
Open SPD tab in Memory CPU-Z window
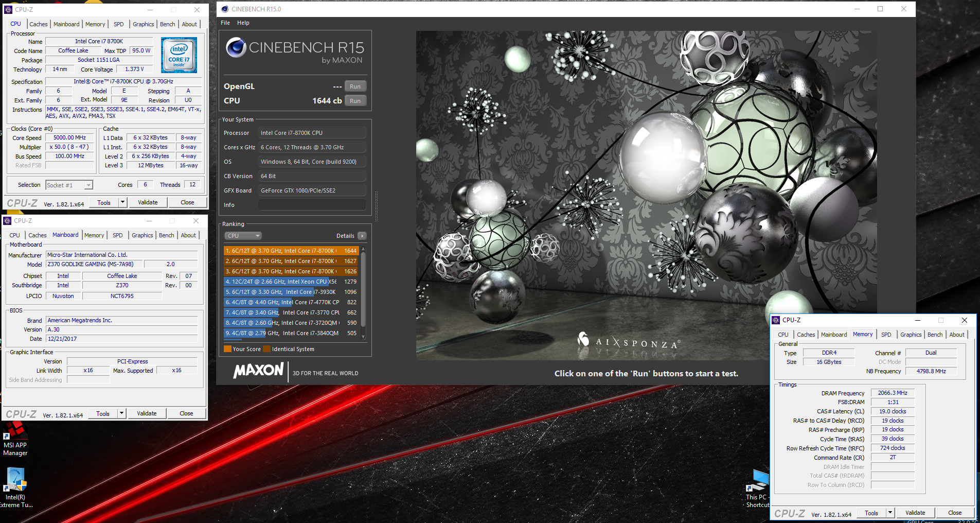[x=886, y=335]
